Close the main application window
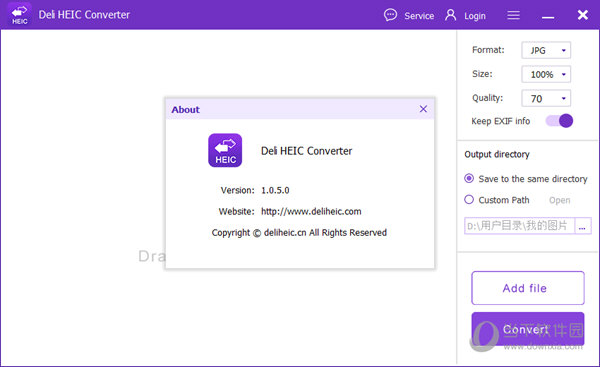 click(x=583, y=15)
